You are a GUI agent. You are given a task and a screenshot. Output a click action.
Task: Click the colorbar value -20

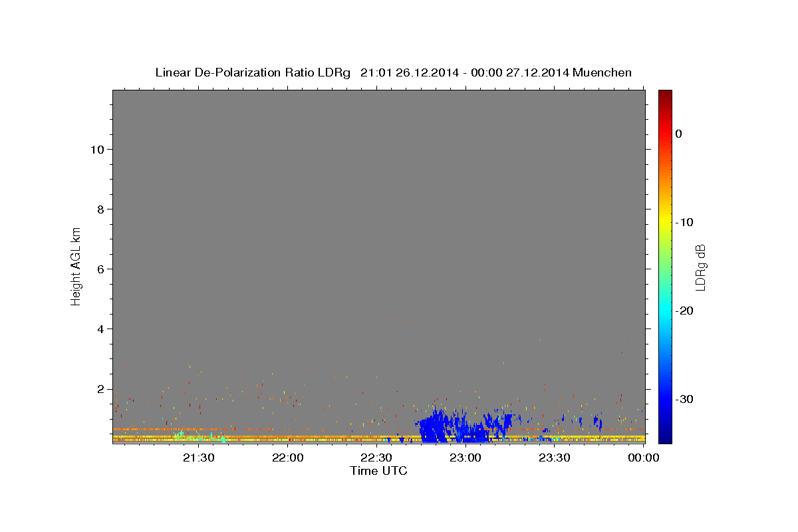(685, 311)
